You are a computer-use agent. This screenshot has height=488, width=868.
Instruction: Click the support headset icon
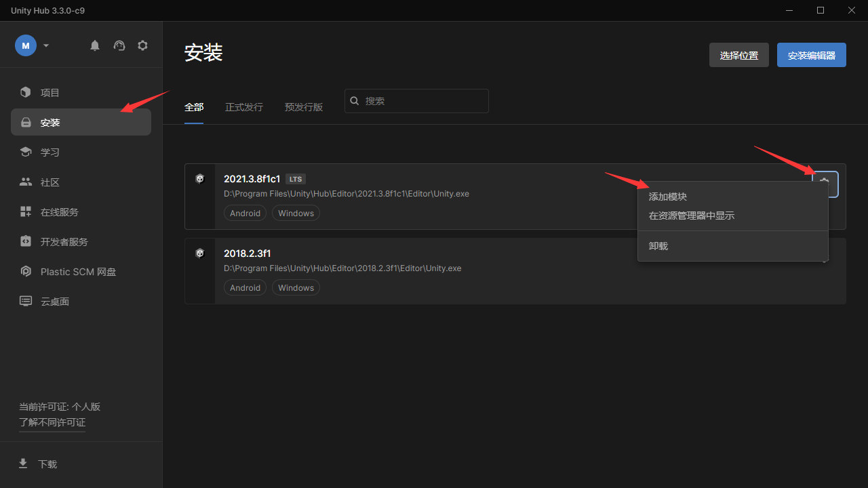[x=119, y=45]
